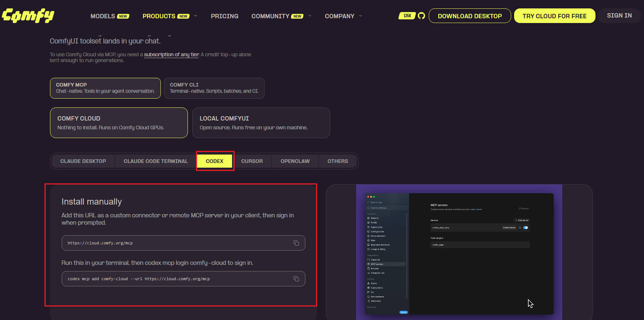Click the Download Desktop button

point(470,16)
